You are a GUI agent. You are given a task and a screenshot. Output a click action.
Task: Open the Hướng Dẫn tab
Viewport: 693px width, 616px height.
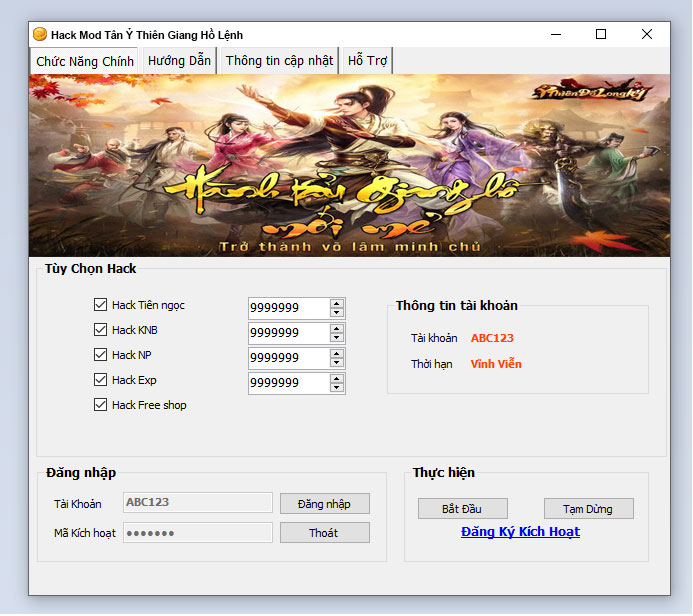[x=179, y=61]
